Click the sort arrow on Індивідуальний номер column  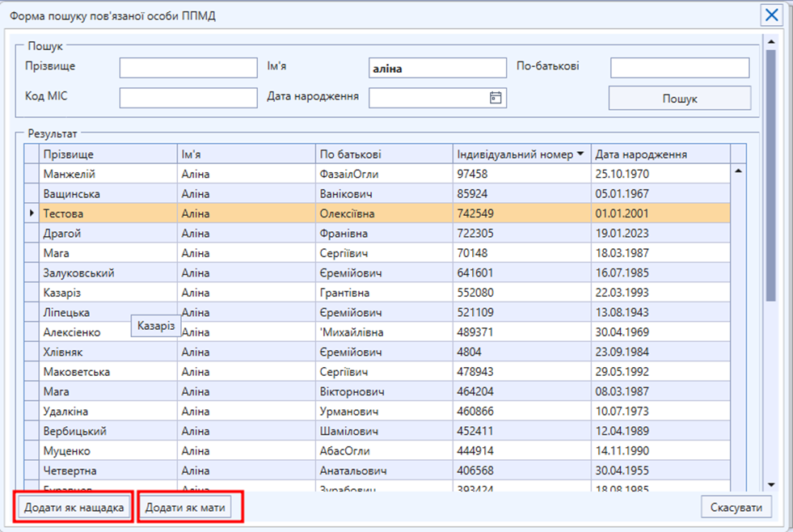(x=581, y=154)
